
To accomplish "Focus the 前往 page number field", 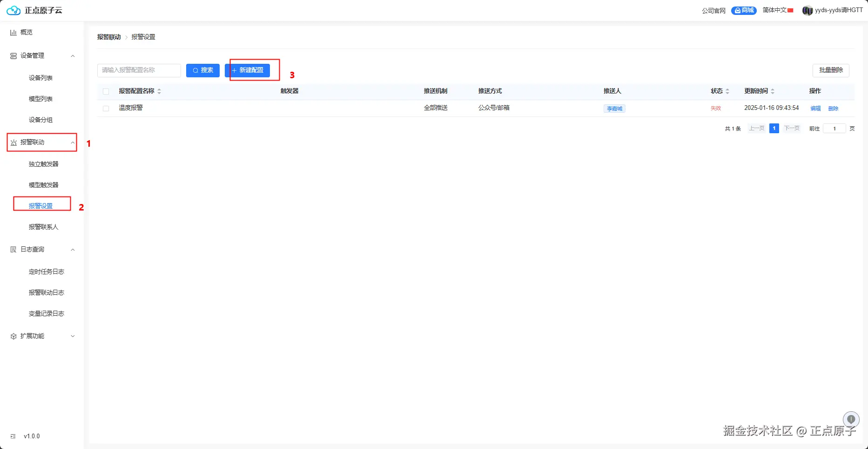I will 834,129.
